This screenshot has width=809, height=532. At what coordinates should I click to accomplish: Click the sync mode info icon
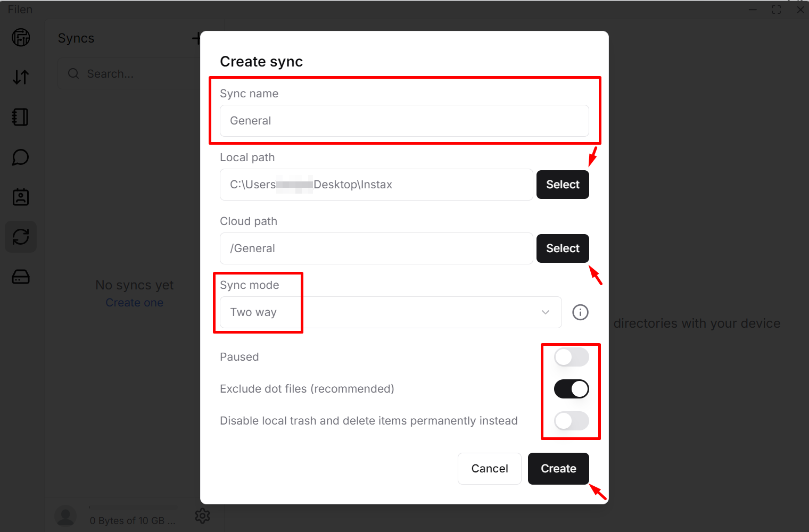coord(580,312)
